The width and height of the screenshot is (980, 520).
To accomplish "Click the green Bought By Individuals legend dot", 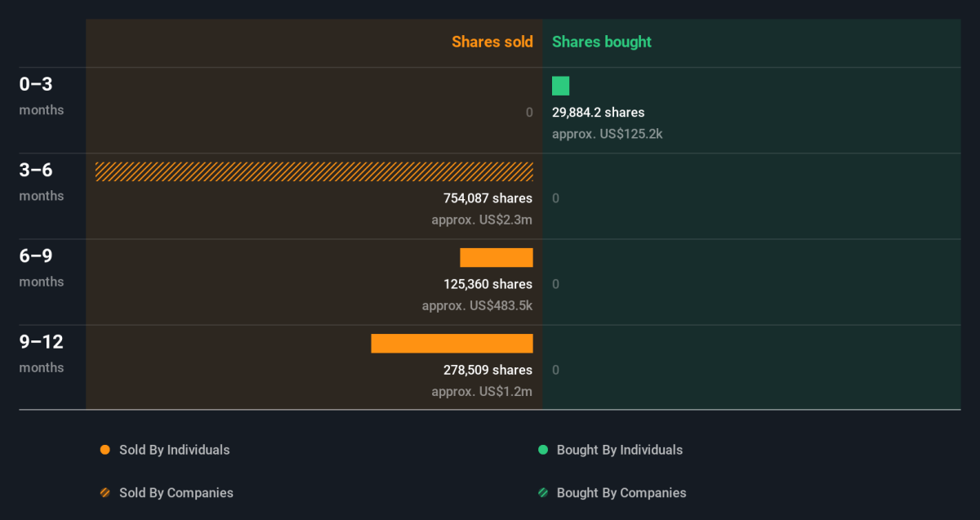I will [542, 450].
